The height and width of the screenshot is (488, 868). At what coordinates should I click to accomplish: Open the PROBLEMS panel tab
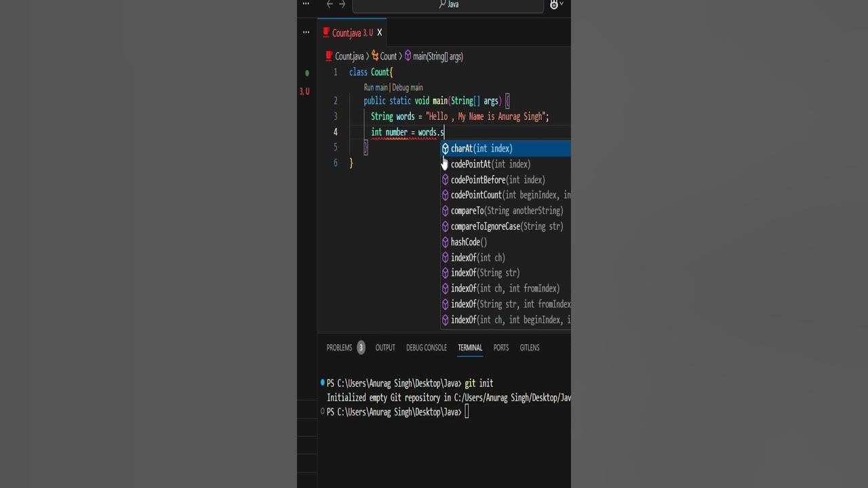tap(339, 348)
